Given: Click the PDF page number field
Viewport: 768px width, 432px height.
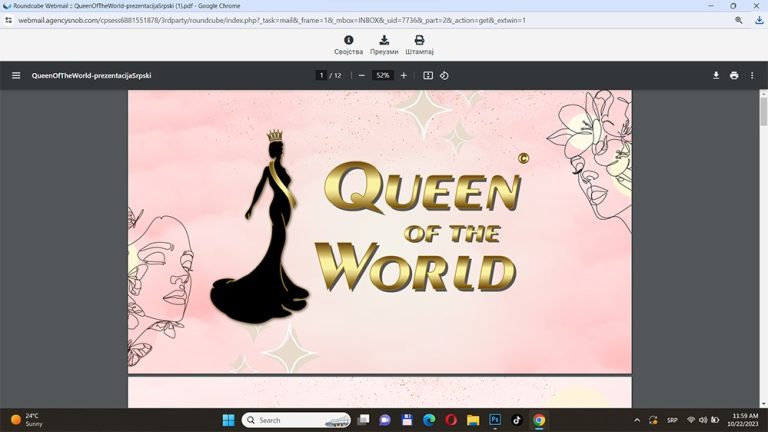Looking at the screenshot, I should click(x=321, y=75).
